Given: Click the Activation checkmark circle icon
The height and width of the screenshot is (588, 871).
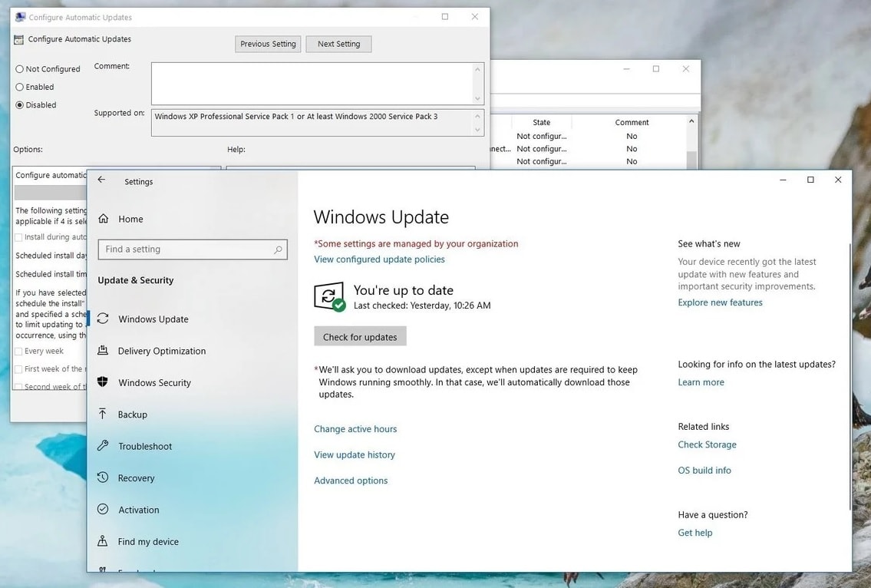Looking at the screenshot, I should click(x=103, y=509).
